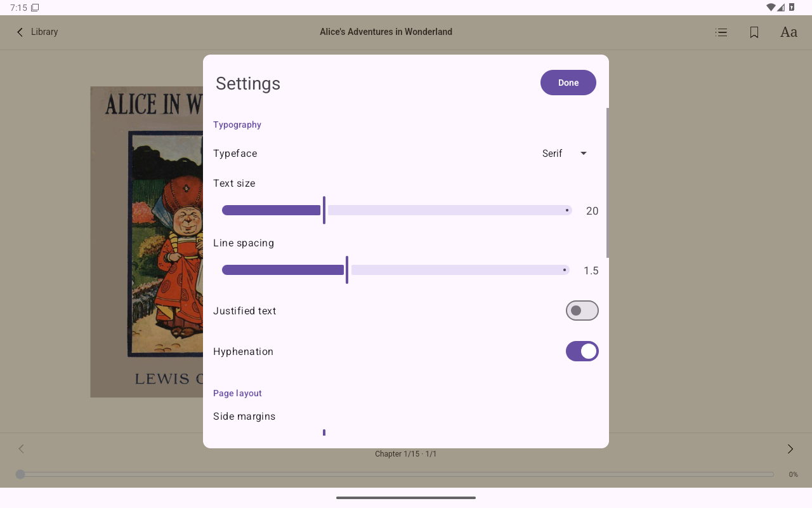Click the 0% progress label
The width and height of the screenshot is (812, 508).
click(793, 474)
